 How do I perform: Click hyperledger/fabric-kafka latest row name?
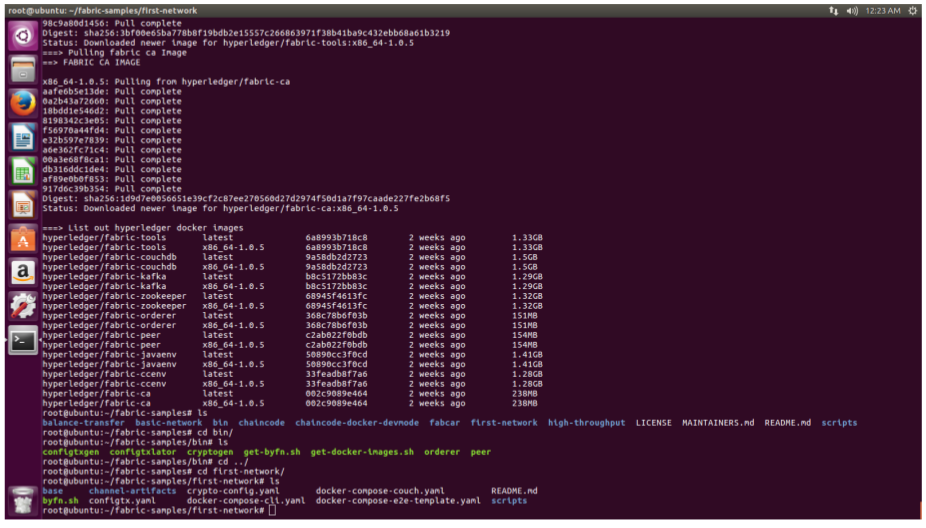(x=104, y=276)
